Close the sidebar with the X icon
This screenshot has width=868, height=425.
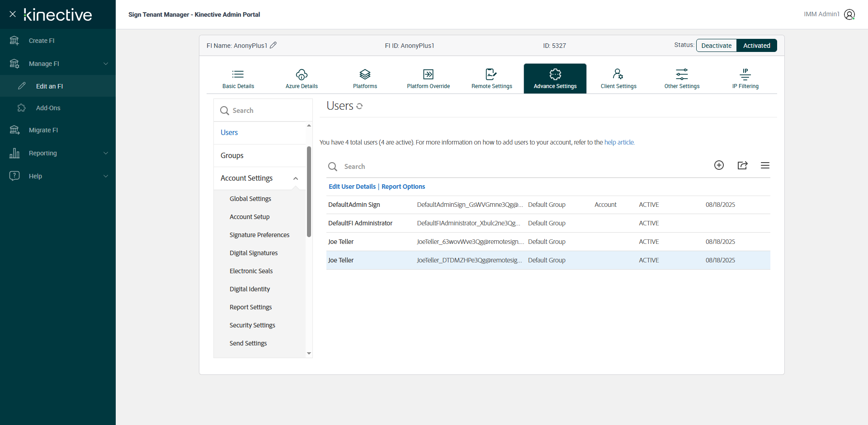click(x=13, y=14)
